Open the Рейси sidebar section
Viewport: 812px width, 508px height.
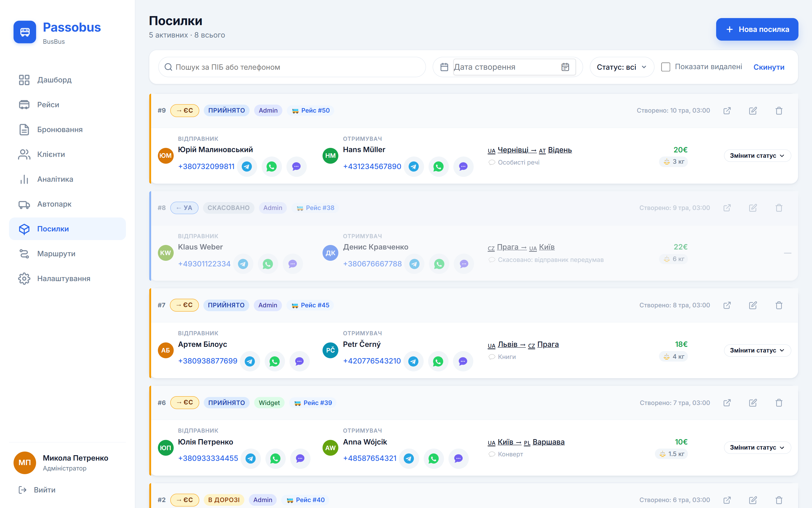67,105
